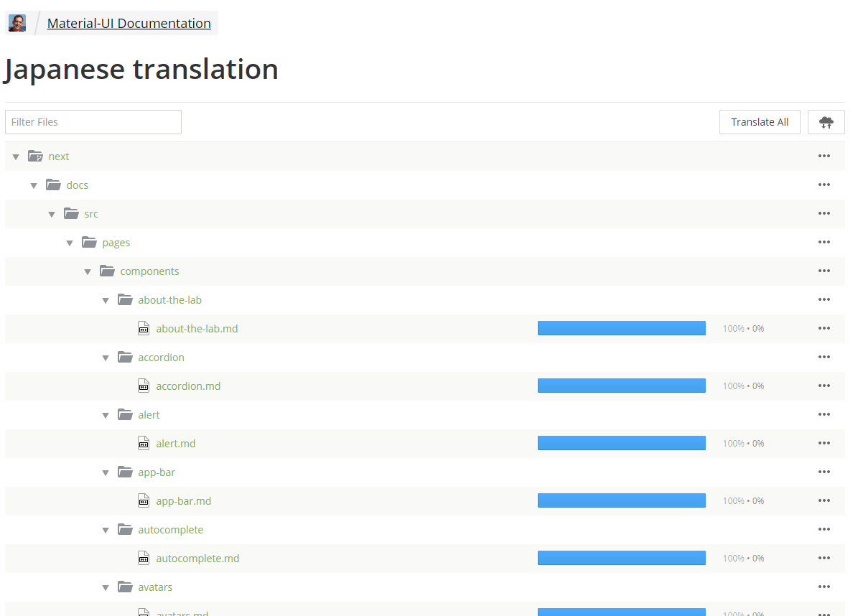Open more options for autocomplete folder
This screenshot has width=858, height=616.
824,529
